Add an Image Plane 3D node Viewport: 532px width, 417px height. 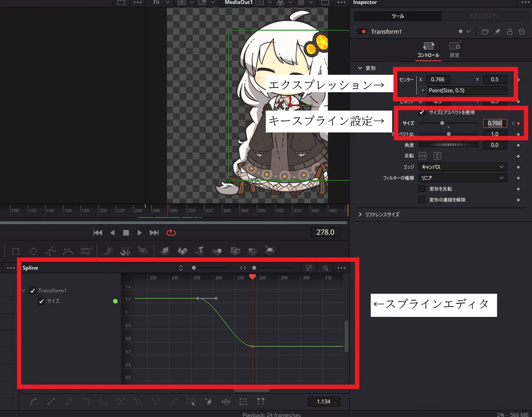point(164,251)
